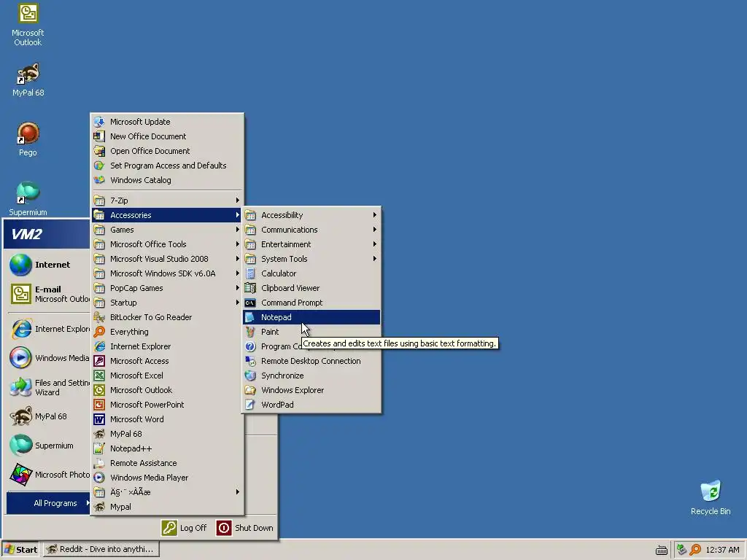Open E-mail Microsoft Outlook pinned item
The height and width of the screenshot is (560, 747).
(47, 294)
